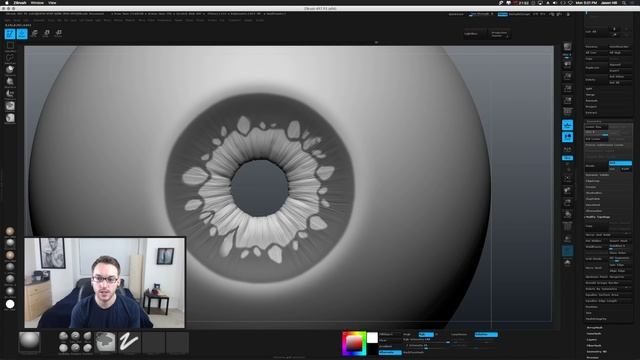Click the right shelf Rotate navigation icon
The height and width of the screenshot is (360, 640).
[567, 214]
